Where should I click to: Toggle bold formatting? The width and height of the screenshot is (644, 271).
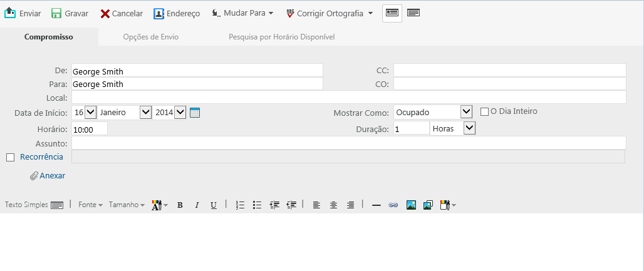[180, 205]
